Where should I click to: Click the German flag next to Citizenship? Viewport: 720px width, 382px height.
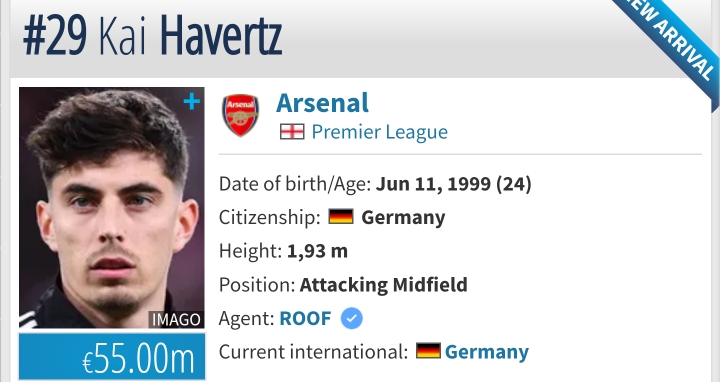[341, 217]
